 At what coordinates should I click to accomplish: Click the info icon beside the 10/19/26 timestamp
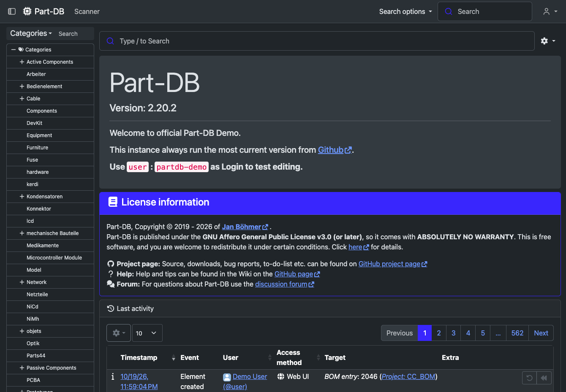coord(113,376)
